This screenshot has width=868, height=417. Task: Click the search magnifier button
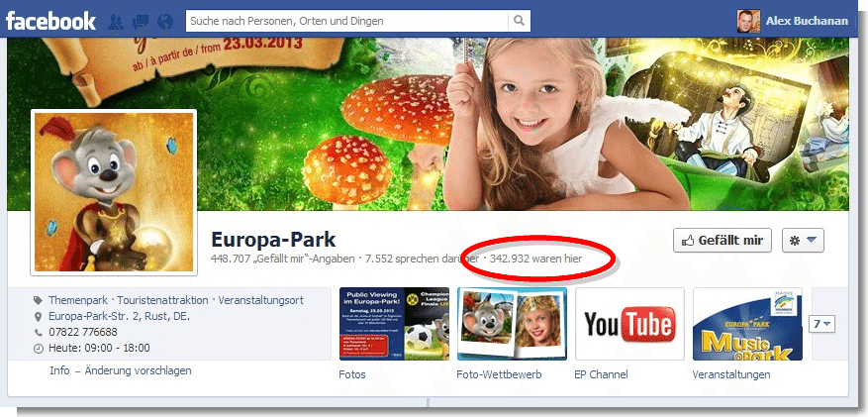pyautogui.click(x=519, y=21)
